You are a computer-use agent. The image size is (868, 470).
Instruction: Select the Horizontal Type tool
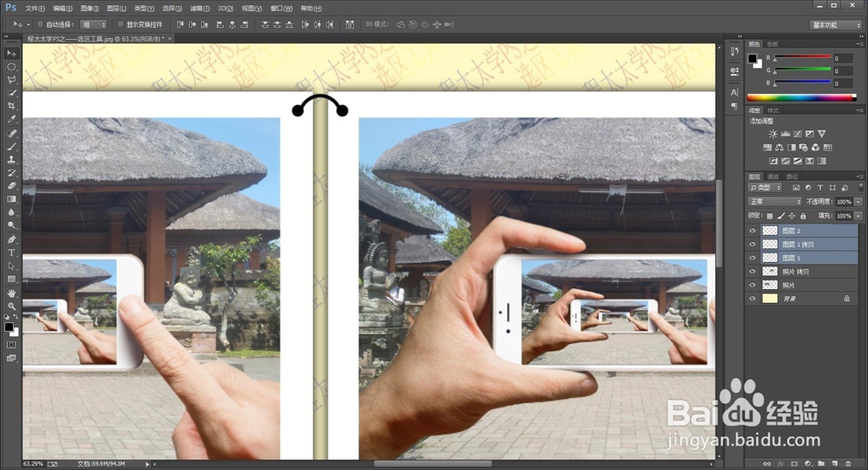[x=11, y=253]
